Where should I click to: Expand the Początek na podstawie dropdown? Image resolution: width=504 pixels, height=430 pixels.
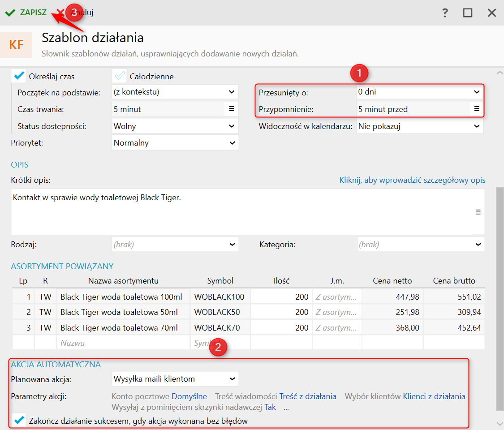point(175,92)
